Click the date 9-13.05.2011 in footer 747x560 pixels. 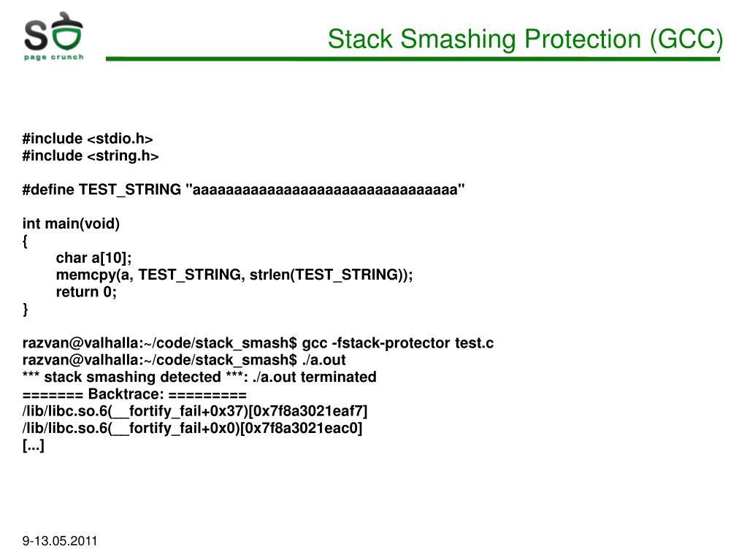coord(60,541)
